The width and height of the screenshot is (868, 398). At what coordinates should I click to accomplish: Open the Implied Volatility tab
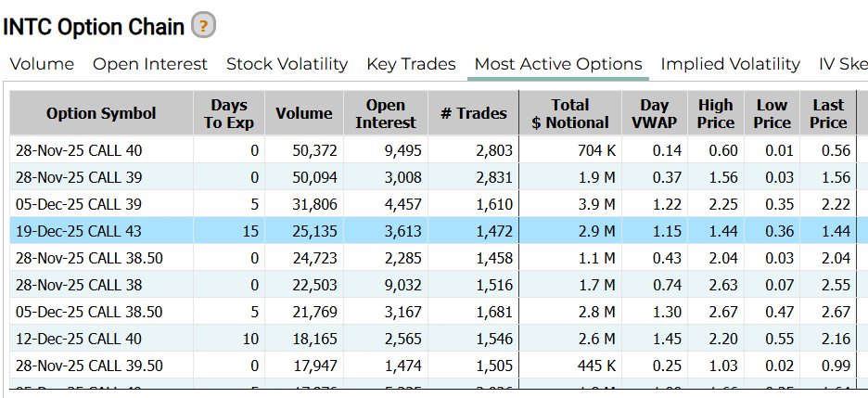[x=730, y=64]
